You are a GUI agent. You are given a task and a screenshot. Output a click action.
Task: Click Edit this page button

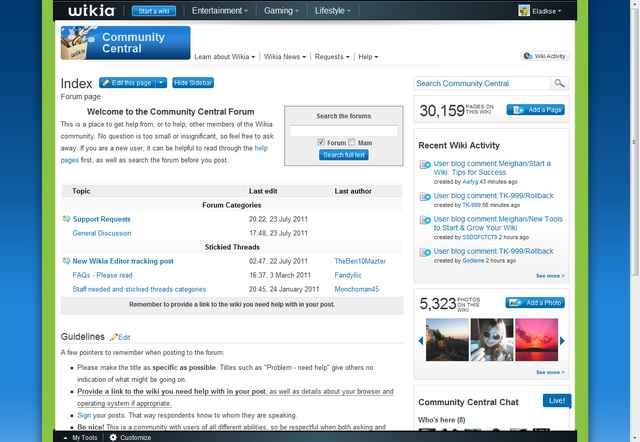coord(128,83)
